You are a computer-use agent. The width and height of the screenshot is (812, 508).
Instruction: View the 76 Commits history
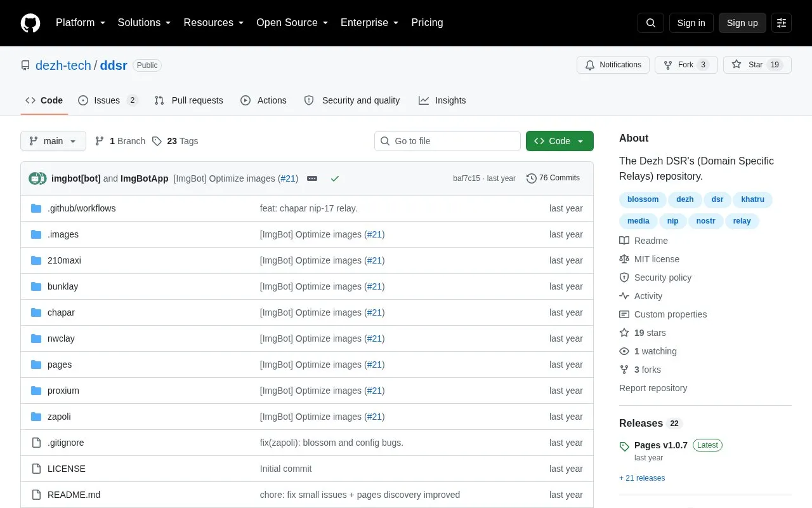553,178
